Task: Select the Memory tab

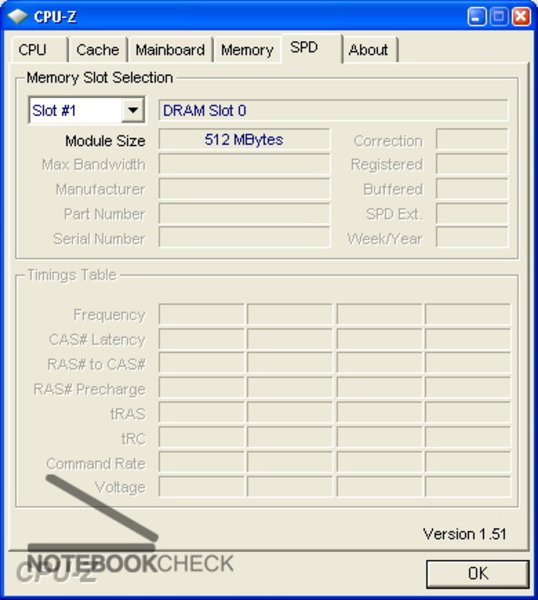Action: point(247,50)
